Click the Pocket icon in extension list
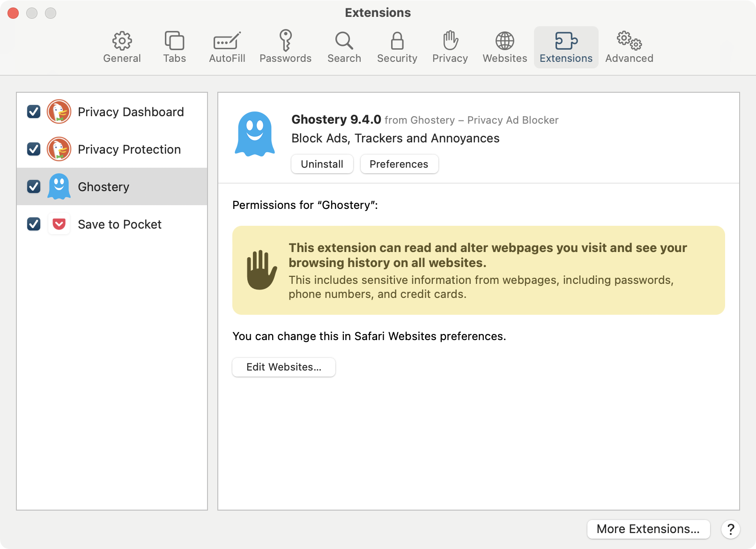 coord(59,224)
